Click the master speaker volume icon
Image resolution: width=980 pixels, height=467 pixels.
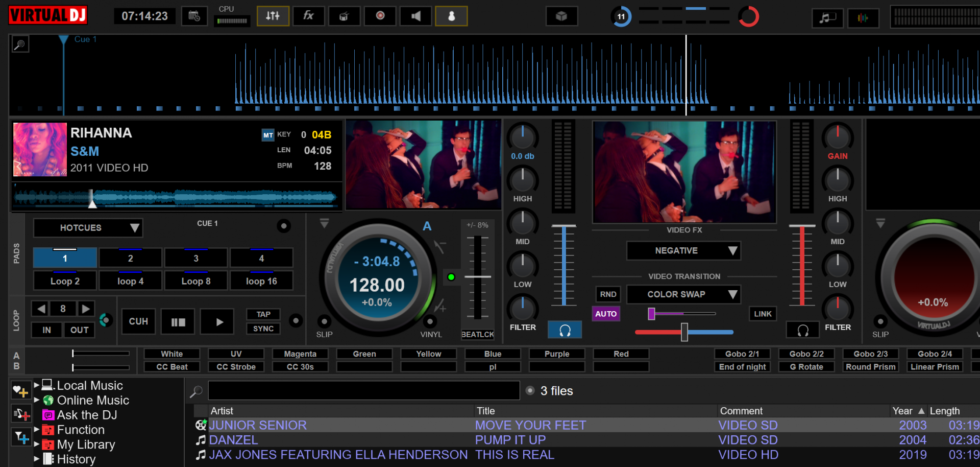click(416, 16)
